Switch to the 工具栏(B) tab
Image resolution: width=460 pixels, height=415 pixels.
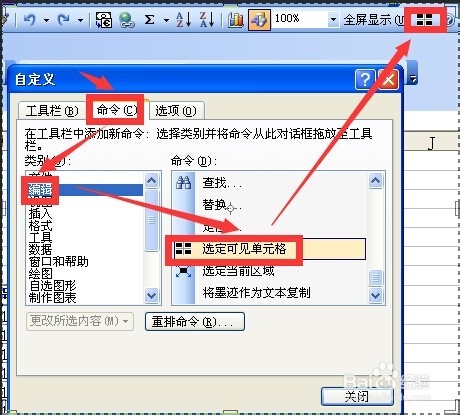(x=52, y=110)
